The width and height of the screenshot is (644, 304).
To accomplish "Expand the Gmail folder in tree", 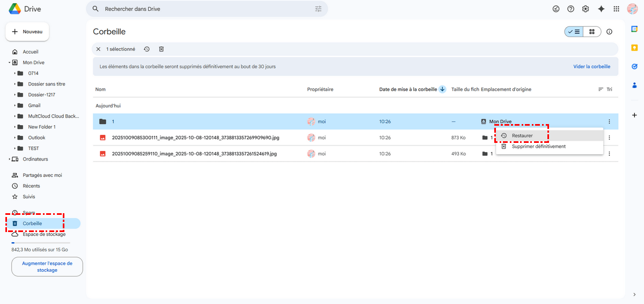I will coord(14,105).
